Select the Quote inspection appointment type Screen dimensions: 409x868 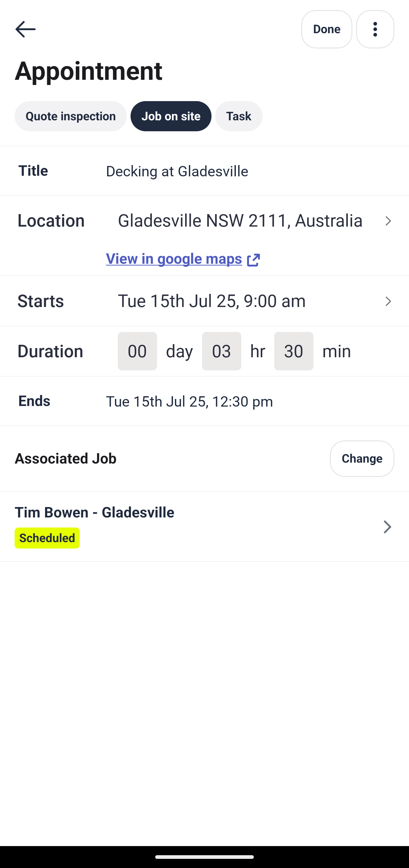click(x=70, y=116)
